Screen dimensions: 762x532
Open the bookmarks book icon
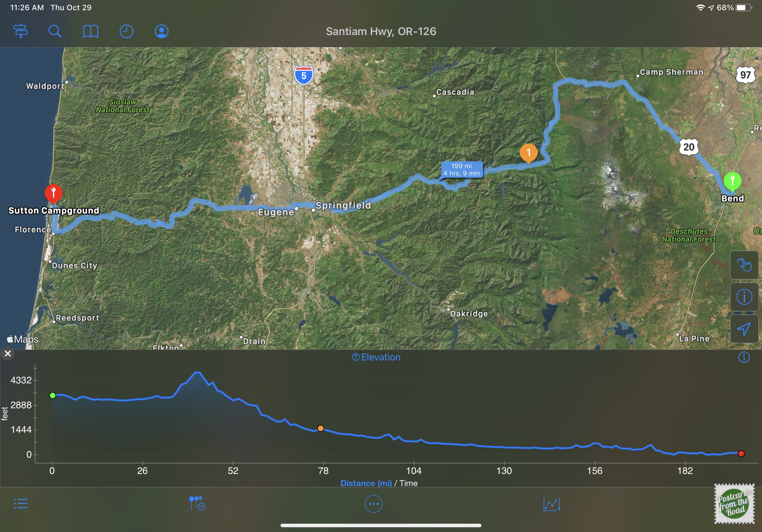(91, 32)
